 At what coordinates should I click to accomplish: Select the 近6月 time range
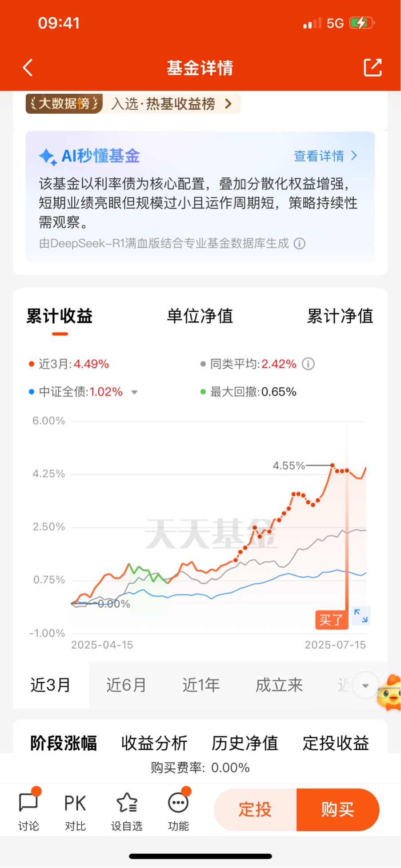[126, 685]
